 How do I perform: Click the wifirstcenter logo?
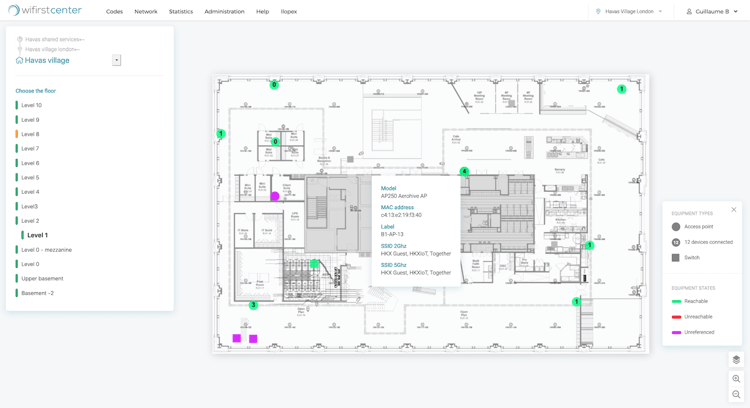pyautogui.click(x=45, y=11)
